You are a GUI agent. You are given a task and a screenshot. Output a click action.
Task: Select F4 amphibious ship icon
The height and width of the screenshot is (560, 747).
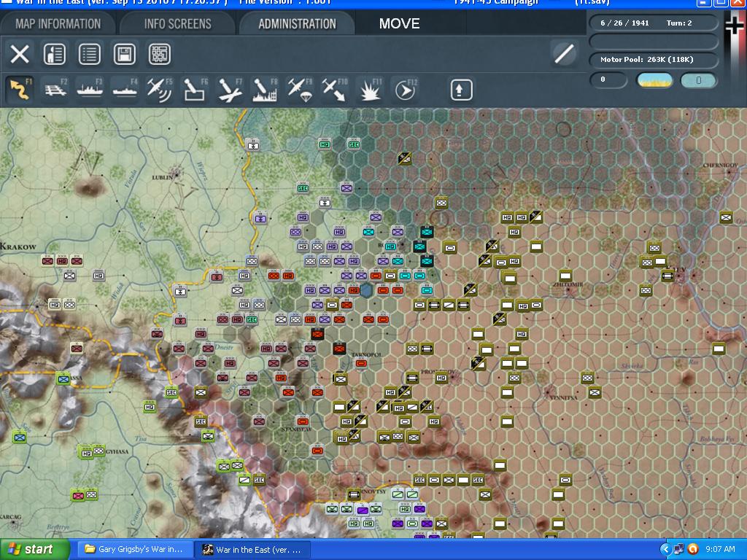pos(125,90)
